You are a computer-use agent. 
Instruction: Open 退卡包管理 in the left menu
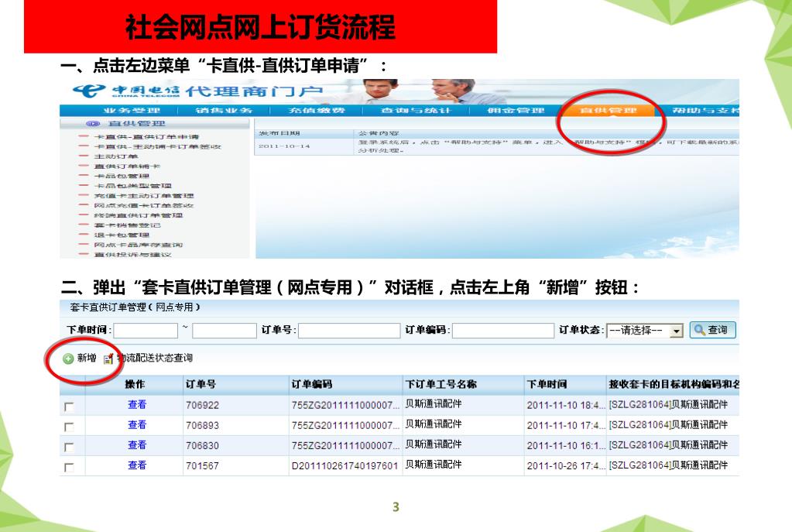click(122, 235)
